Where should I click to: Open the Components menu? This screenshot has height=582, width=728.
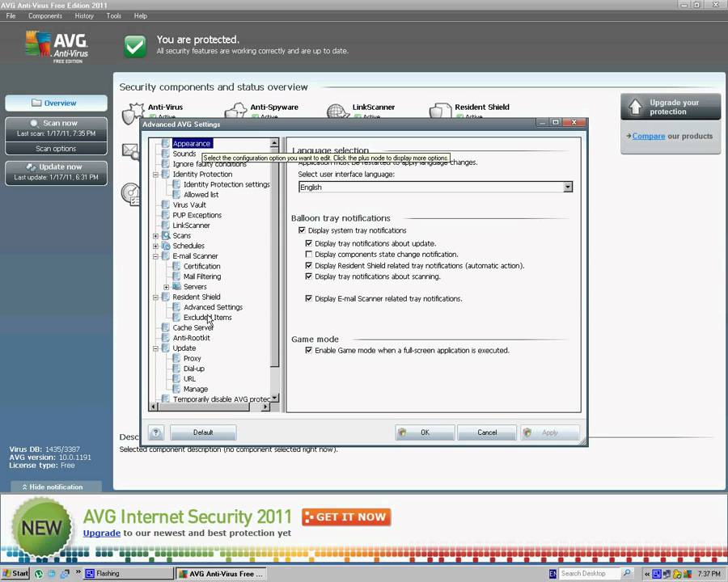45,16
